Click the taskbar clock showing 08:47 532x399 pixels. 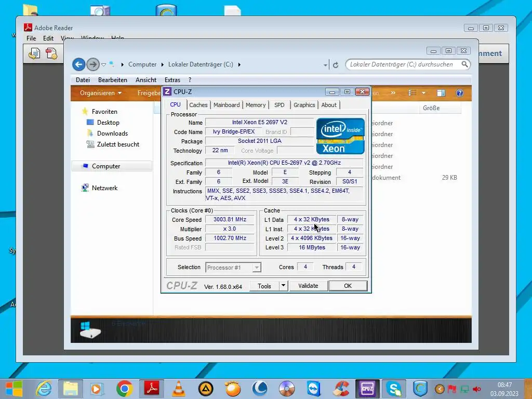[x=504, y=385]
